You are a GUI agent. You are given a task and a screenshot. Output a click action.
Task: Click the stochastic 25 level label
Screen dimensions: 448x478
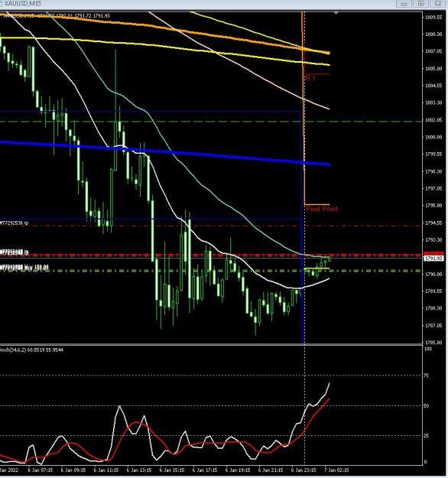pos(427,436)
